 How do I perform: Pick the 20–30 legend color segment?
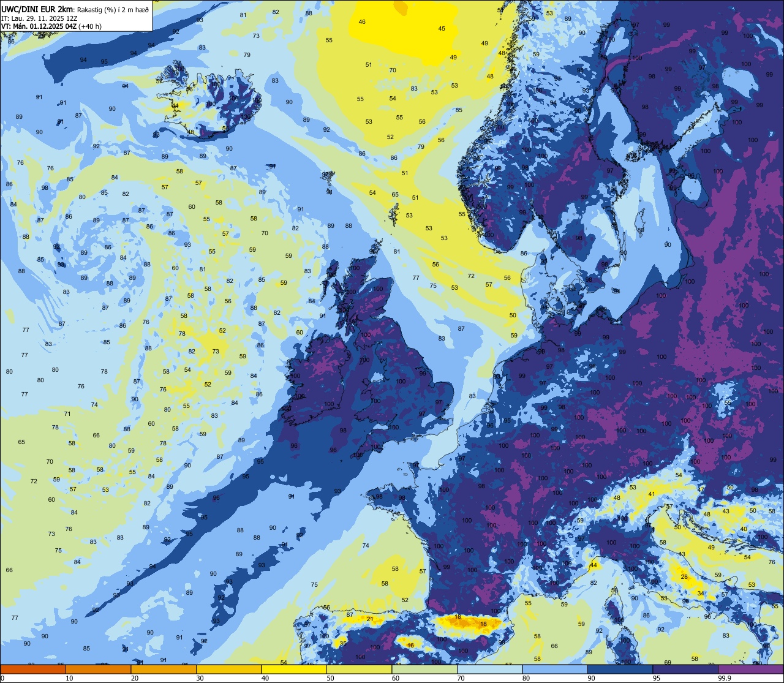tap(164, 669)
